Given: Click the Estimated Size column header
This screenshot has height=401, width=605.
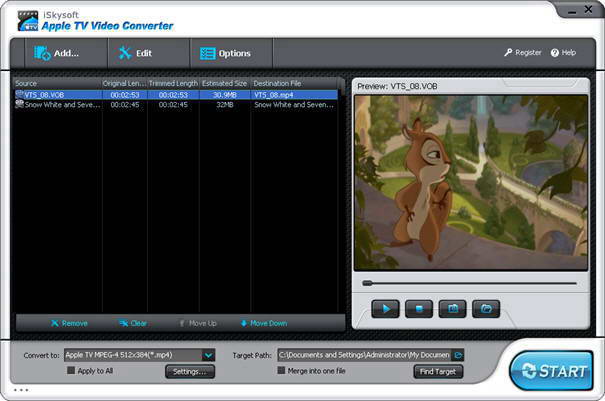Looking at the screenshot, I should click(x=225, y=83).
